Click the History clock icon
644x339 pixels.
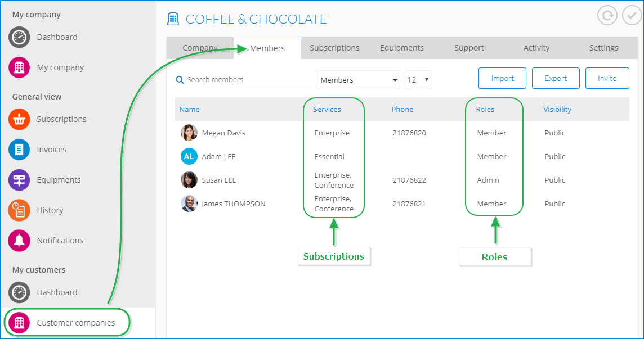(x=19, y=210)
